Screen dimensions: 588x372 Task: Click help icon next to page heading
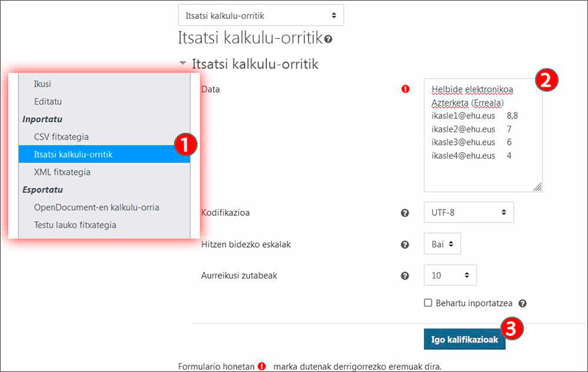click(x=328, y=39)
